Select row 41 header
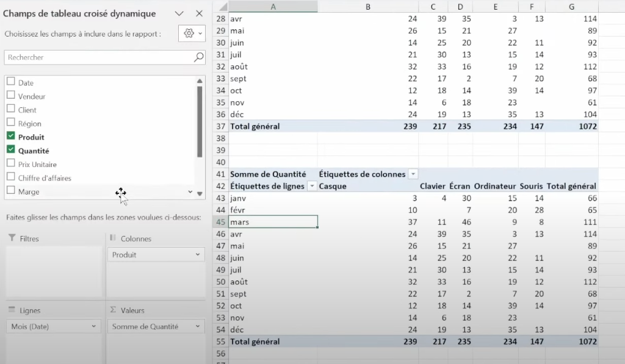This screenshot has height=364, width=625. 220,174
